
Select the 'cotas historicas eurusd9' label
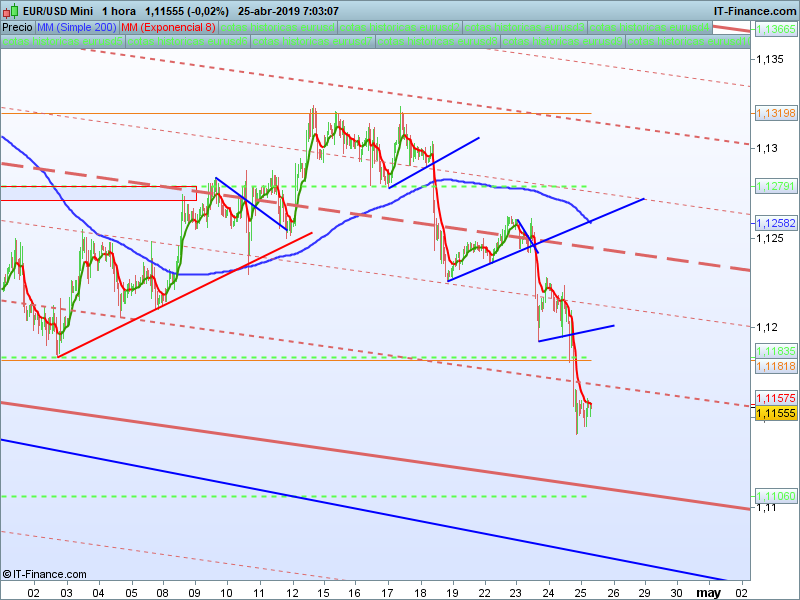(x=562, y=41)
